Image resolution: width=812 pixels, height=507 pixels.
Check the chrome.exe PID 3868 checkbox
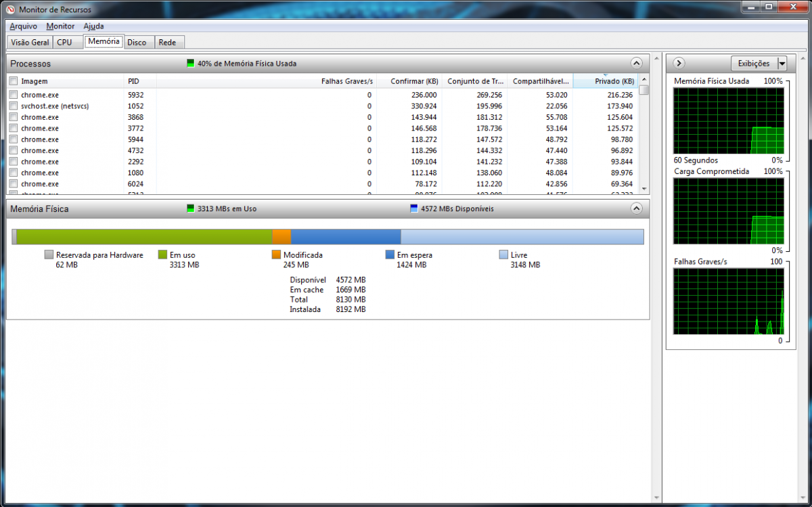13,117
